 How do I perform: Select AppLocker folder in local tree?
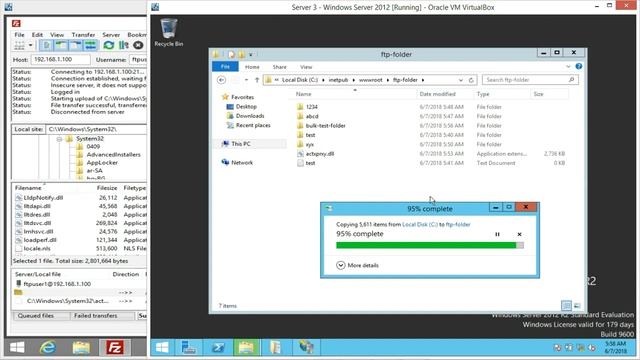point(102,162)
